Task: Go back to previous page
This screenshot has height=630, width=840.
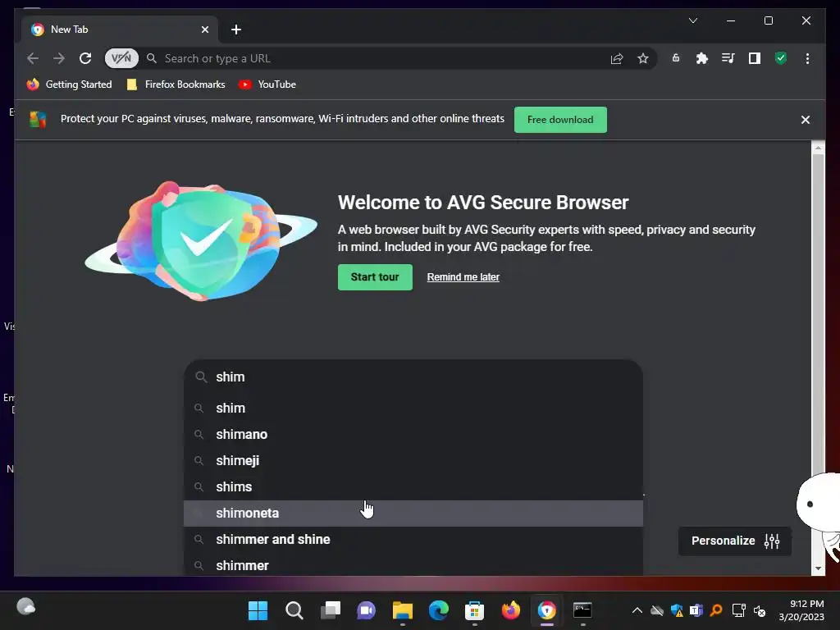Action: 33,58
